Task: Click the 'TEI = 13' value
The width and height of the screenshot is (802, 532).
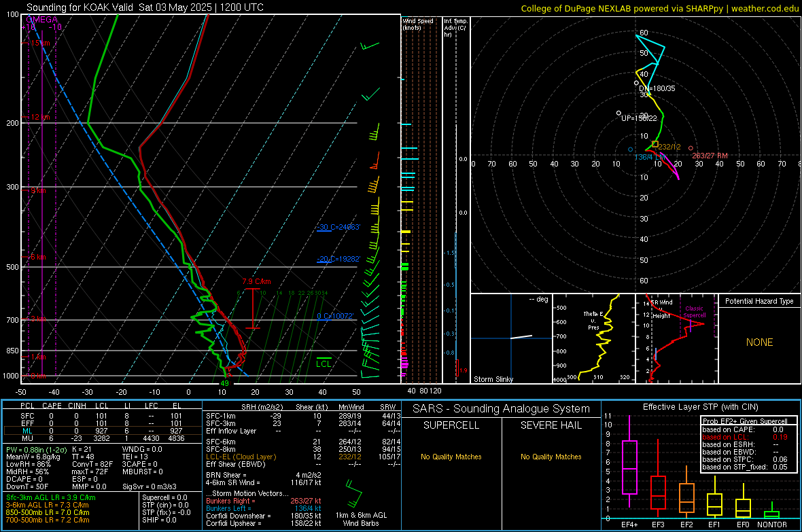Action: pyautogui.click(x=135, y=457)
